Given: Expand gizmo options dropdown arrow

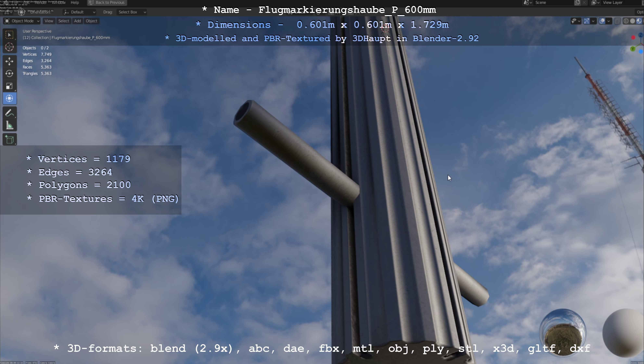Looking at the screenshot, I should coord(593,21).
